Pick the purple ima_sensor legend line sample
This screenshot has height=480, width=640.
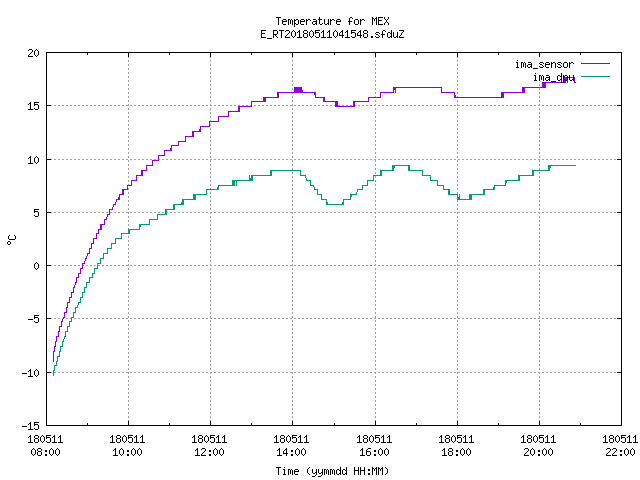596,64
